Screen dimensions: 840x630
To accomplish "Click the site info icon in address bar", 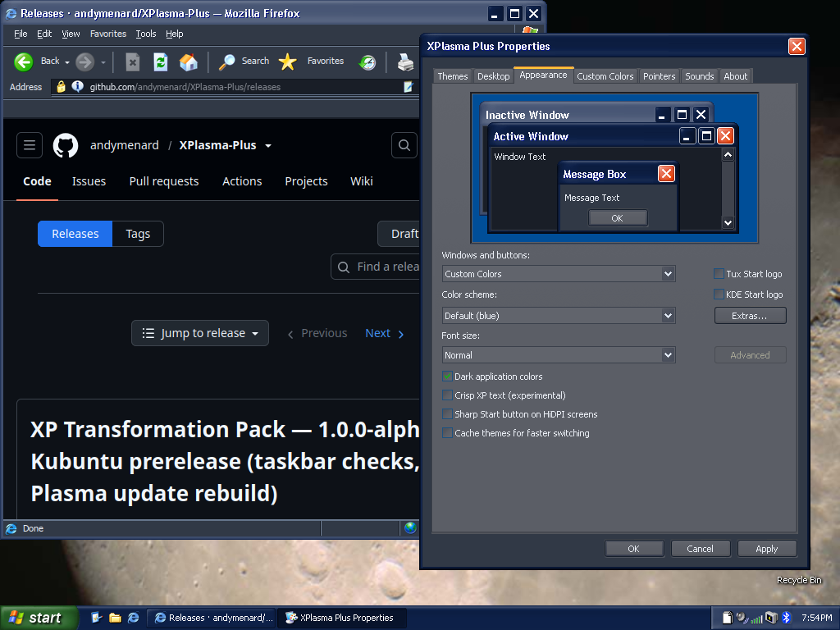I will click(78, 86).
